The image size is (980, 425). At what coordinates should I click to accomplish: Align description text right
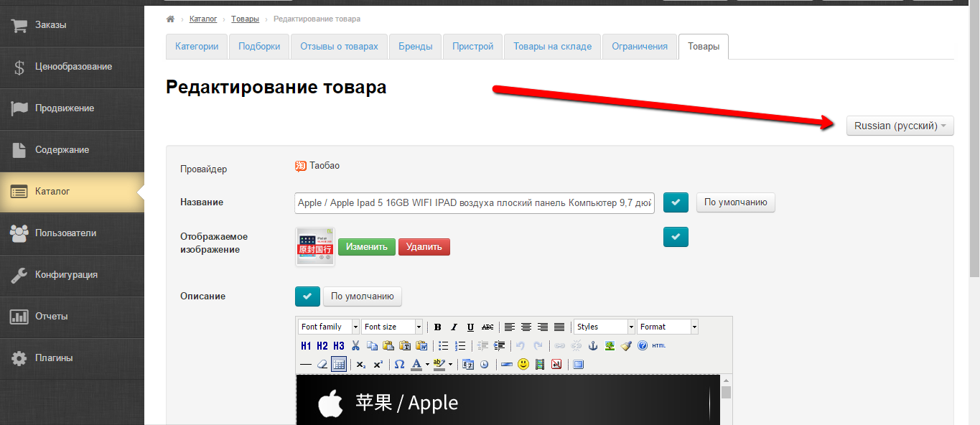coord(543,327)
